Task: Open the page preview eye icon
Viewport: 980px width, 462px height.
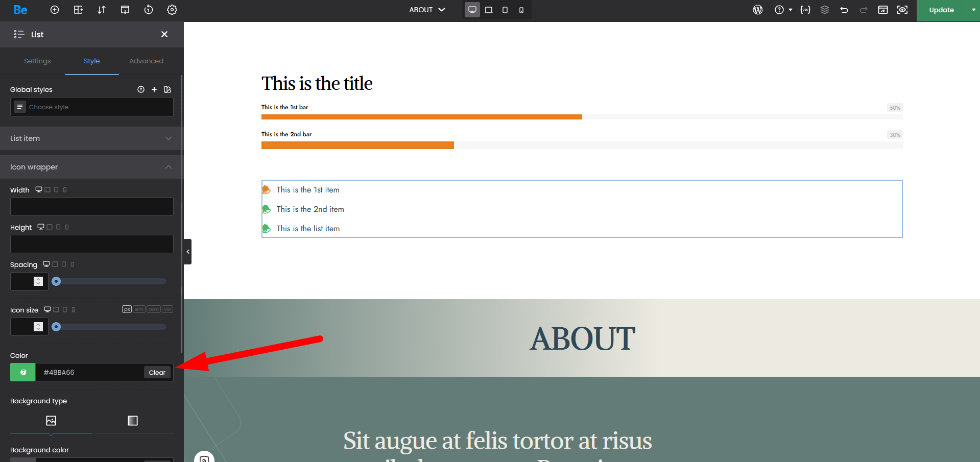Action: click(902, 10)
